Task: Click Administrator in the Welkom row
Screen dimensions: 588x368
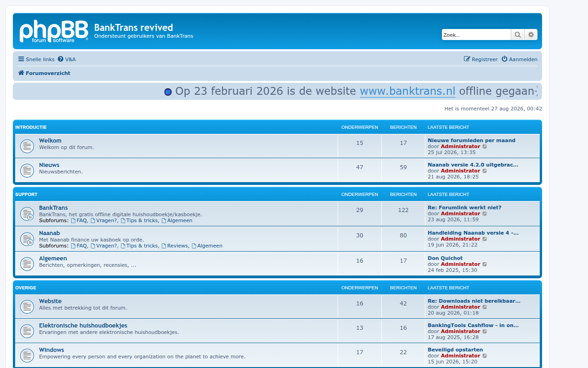Action: [x=460, y=146]
